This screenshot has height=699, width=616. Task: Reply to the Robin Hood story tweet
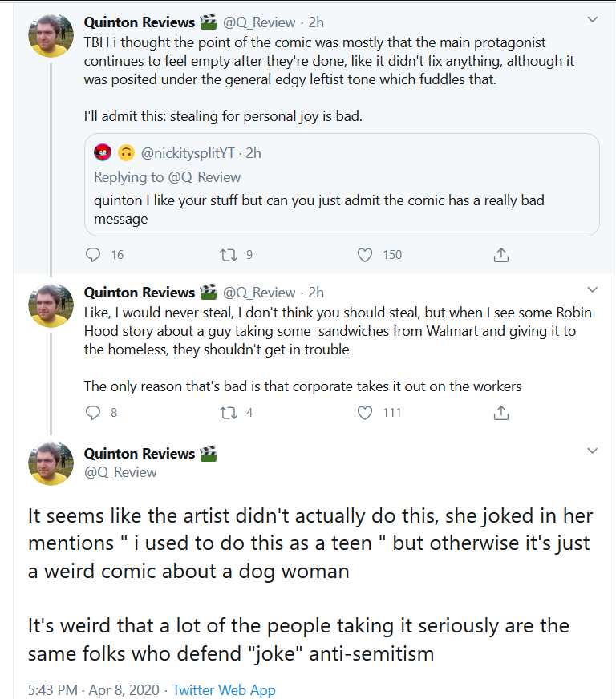coord(93,413)
